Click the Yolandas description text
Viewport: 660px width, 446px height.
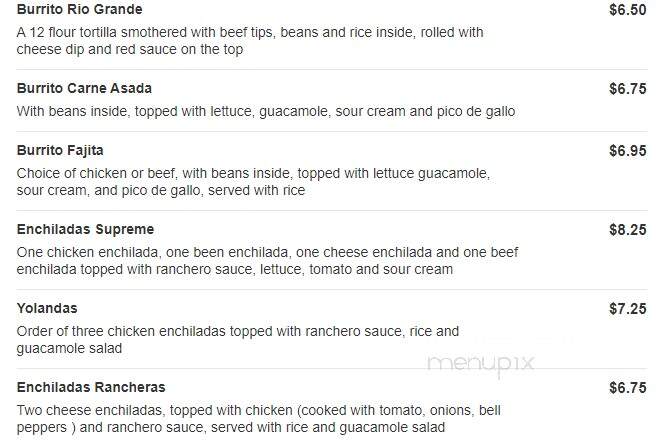pos(238,340)
